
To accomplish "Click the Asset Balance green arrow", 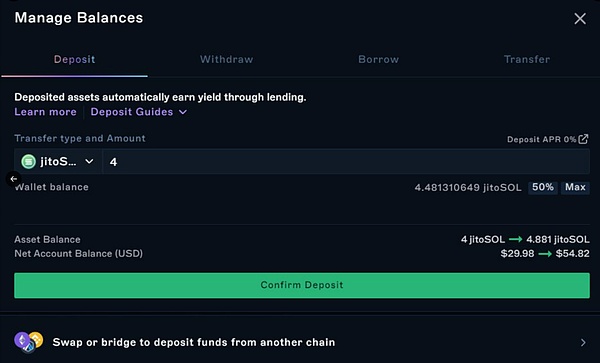I will (x=515, y=239).
